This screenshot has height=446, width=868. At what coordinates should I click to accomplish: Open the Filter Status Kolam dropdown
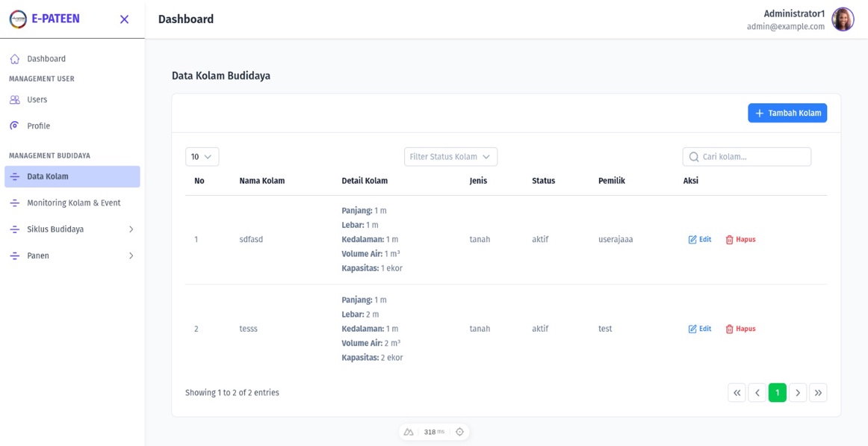[x=450, y=157]
